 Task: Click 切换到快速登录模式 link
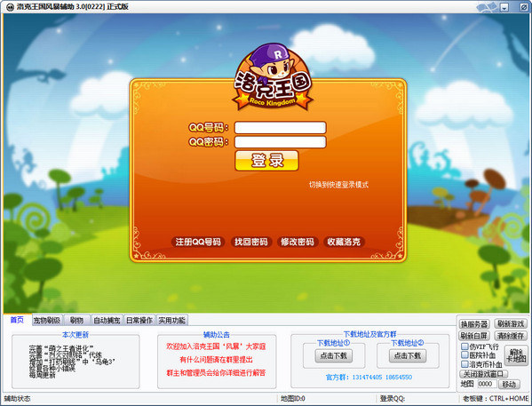pyautogui.click(x=338, y=185)
